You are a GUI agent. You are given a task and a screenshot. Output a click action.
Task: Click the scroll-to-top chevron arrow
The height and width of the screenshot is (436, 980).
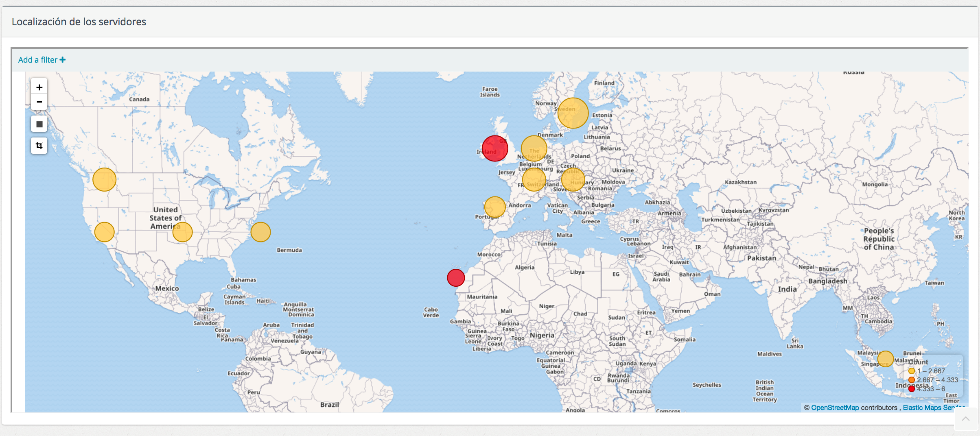[x=965, y=419]
